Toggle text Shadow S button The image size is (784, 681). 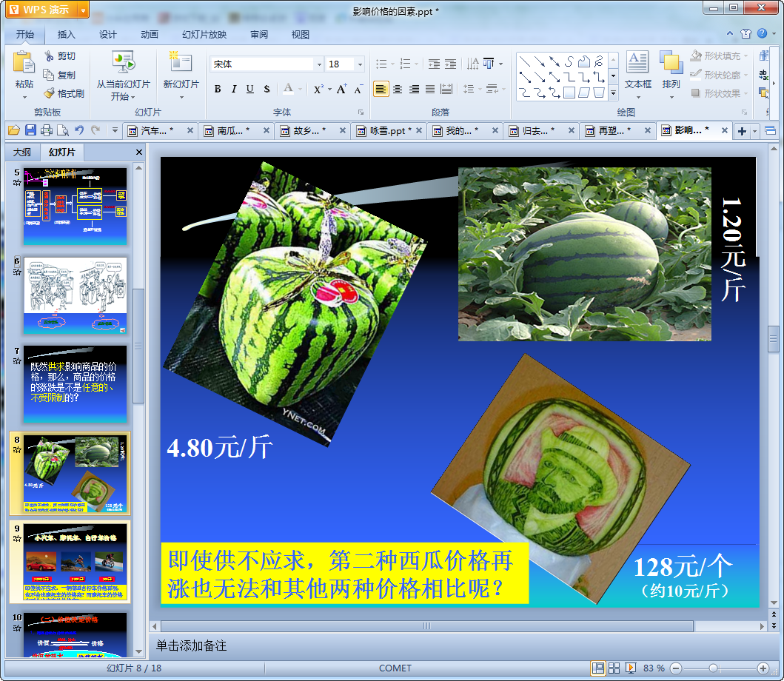click(267, 89)
